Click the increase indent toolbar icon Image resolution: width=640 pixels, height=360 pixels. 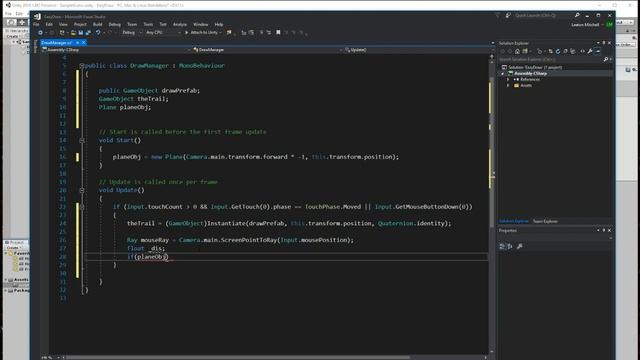click(x=251, y=33)
